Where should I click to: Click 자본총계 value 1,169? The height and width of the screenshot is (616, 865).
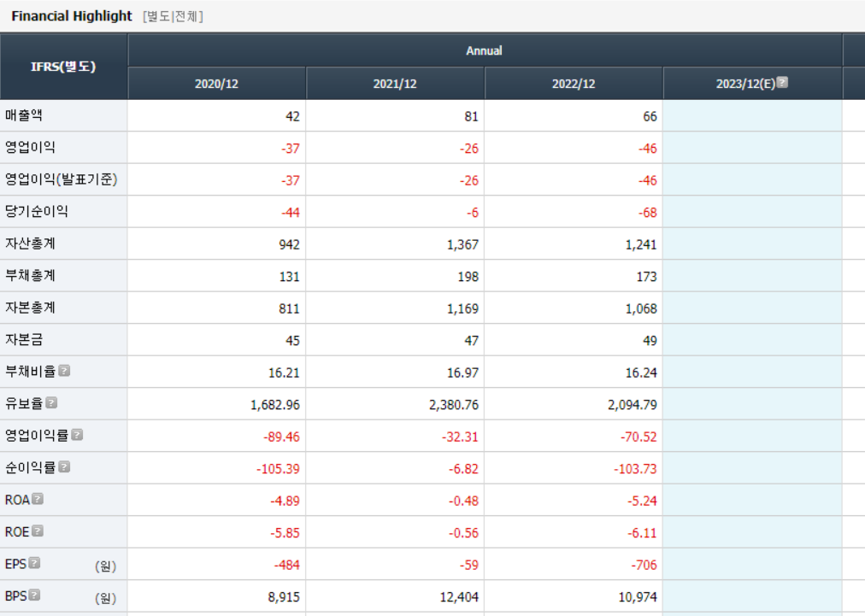coord(462,308)
